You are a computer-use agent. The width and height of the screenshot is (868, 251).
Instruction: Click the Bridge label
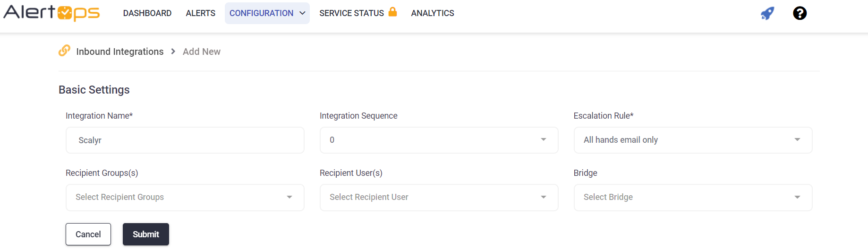click(586, 173)
